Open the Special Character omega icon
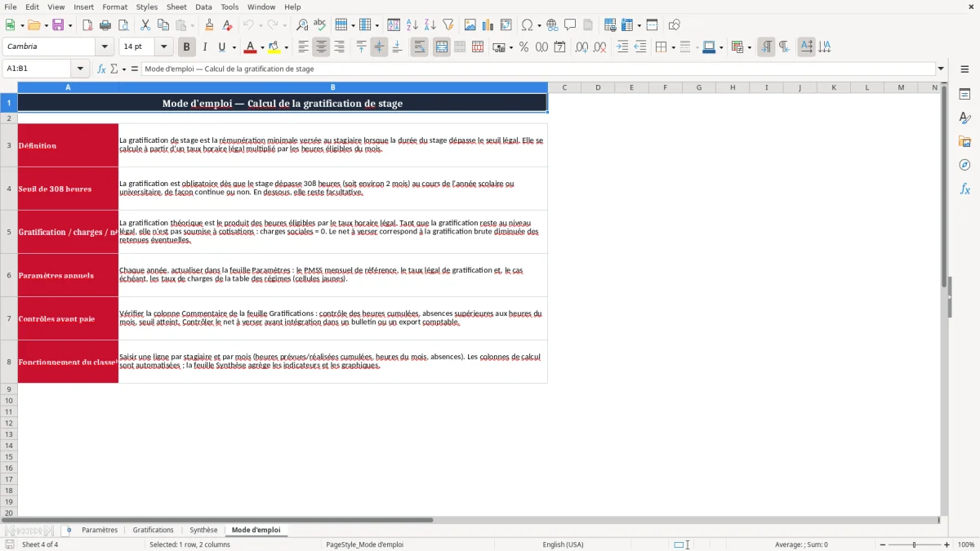Image resolution: width=980 pixels, height=551 pixels. [528, 25]
